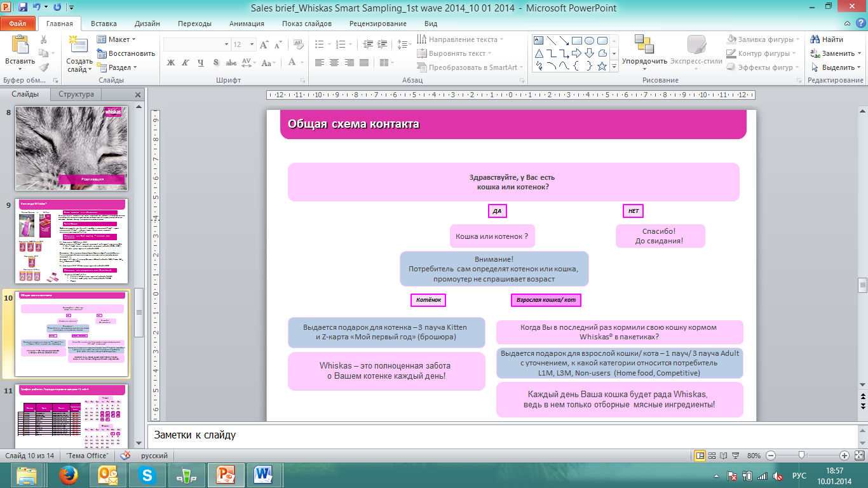Click the Восстановить reset slide button

pos(126,53)
